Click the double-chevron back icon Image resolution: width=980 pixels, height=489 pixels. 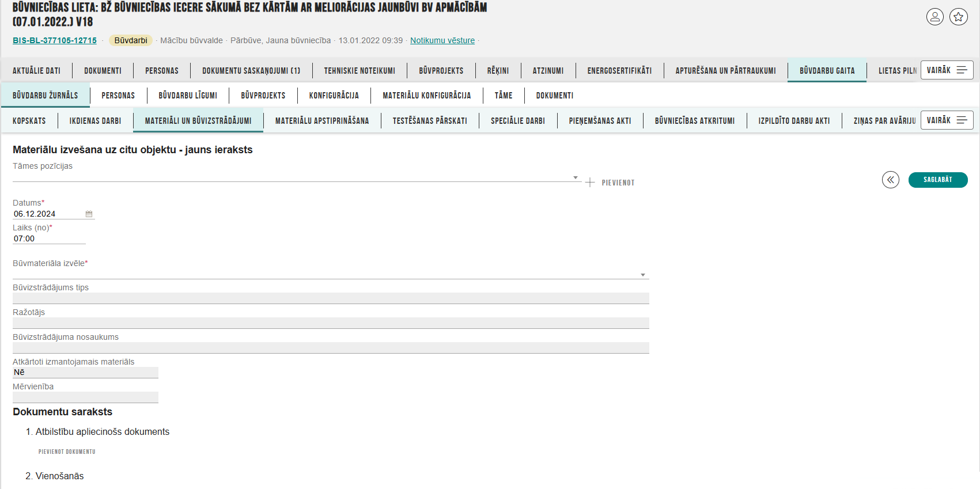click(890, 180)
